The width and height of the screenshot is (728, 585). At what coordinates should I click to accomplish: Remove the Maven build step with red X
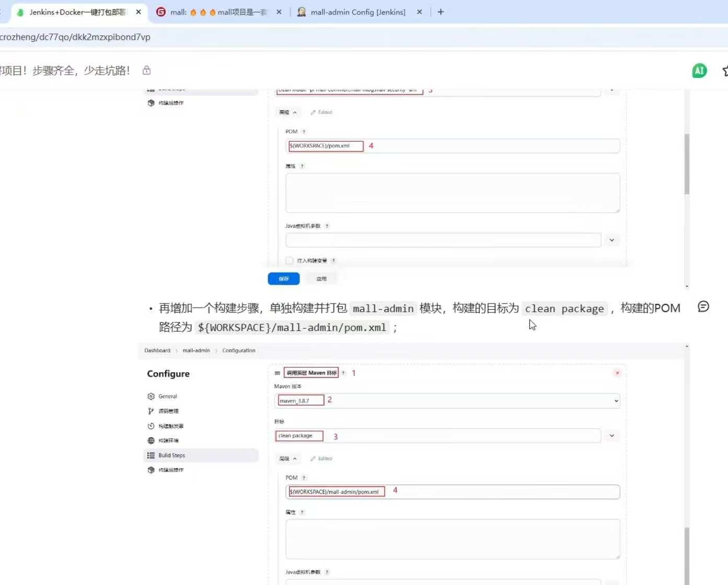617,373
